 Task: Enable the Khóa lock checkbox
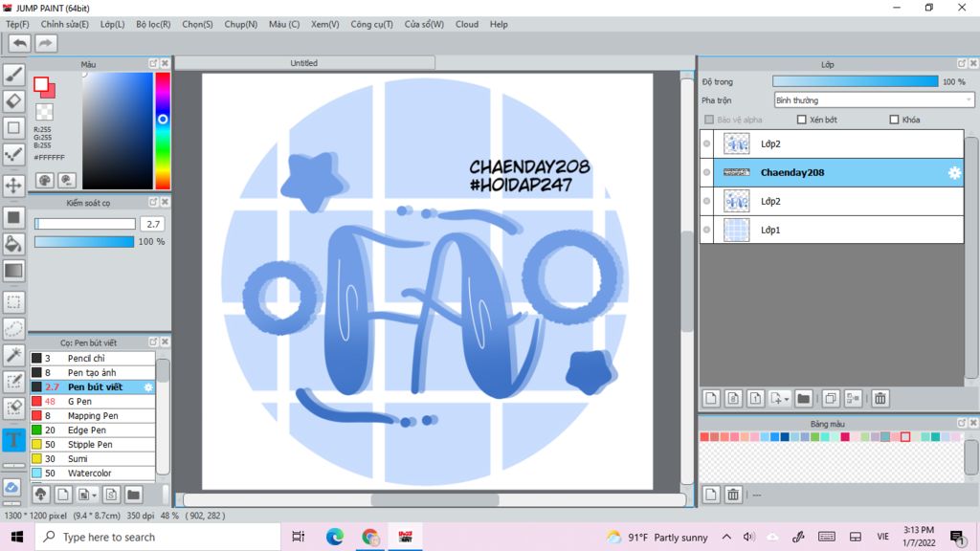[894, 120]
